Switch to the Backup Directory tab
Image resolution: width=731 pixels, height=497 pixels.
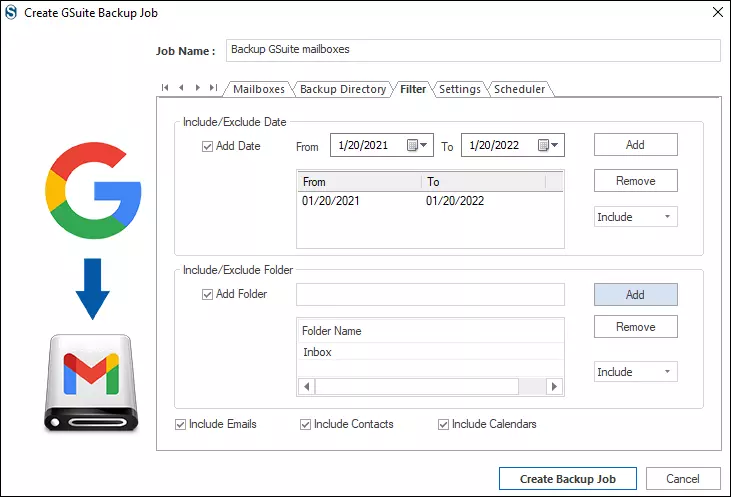tap(343, 89)
